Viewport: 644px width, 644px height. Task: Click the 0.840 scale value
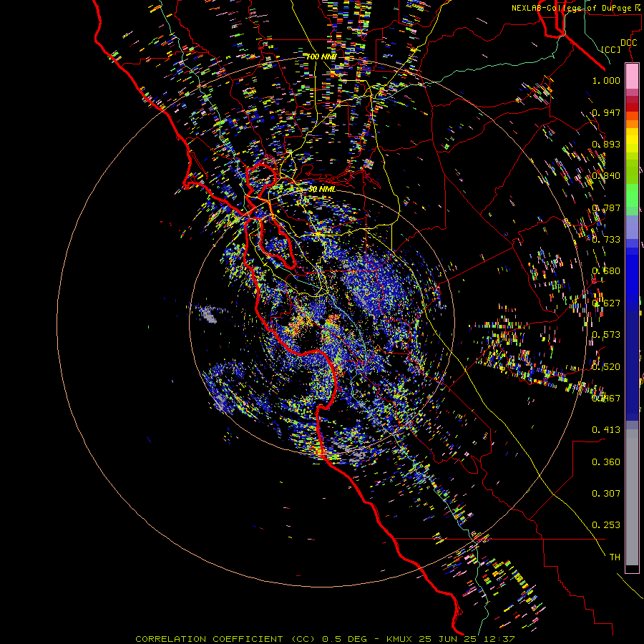click(x=606, y=176)
